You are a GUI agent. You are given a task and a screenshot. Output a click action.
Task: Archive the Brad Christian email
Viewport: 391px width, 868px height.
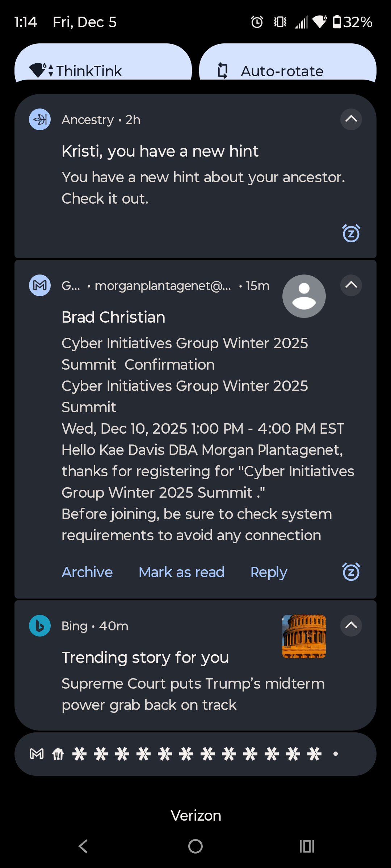tap(87, 572)
